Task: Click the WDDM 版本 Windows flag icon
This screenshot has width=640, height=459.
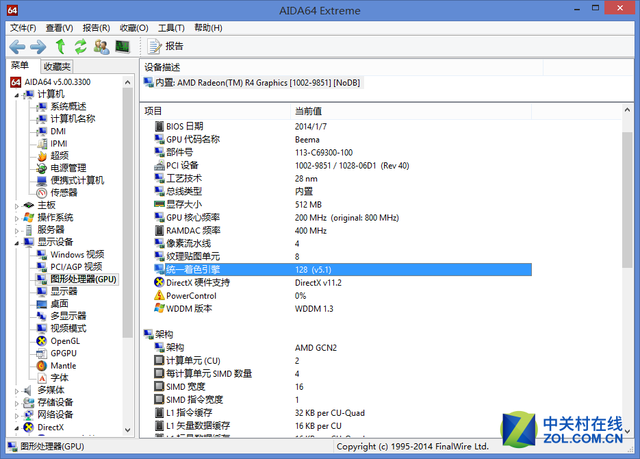Action: coord(159,308)
